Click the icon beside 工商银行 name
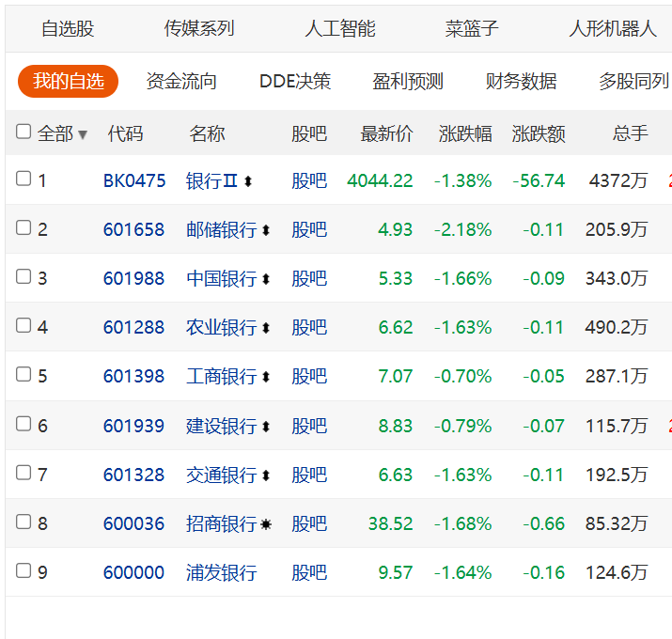The image size is (672, 639). pyautogui.click(x=266, y=377)
